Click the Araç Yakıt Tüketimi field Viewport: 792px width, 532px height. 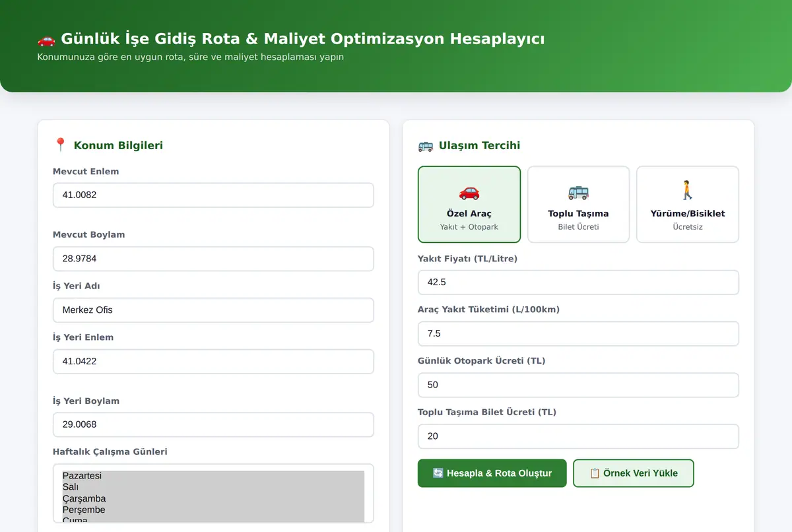pyautogui.click(x=578, y=334)
